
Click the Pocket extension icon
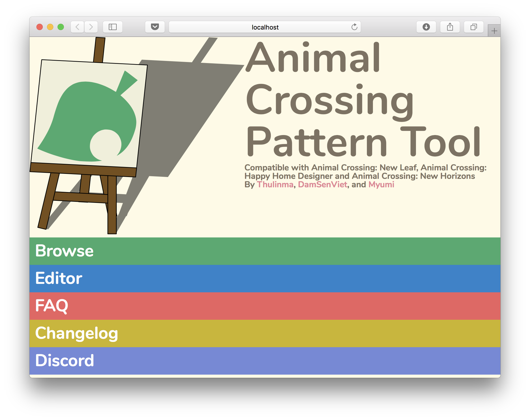155,27
